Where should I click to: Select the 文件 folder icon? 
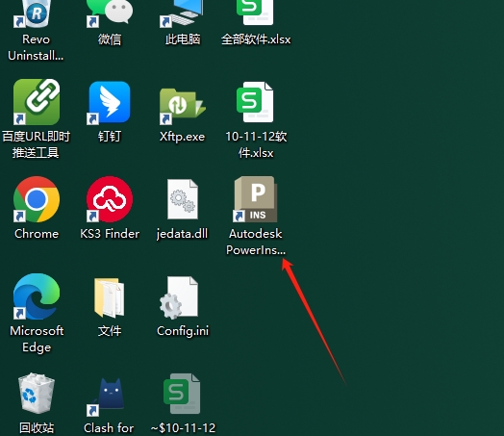pos(110,297)
